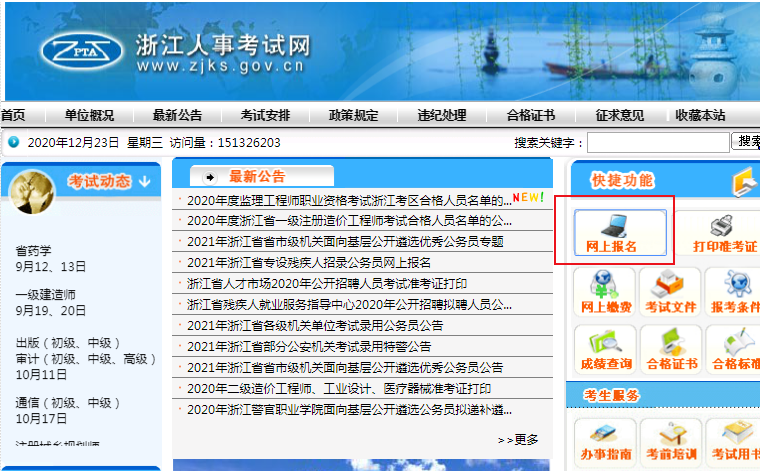Open 考试安排 navigation menu item
The width and height of the screenshot is (760, 471).
point(265,115)
